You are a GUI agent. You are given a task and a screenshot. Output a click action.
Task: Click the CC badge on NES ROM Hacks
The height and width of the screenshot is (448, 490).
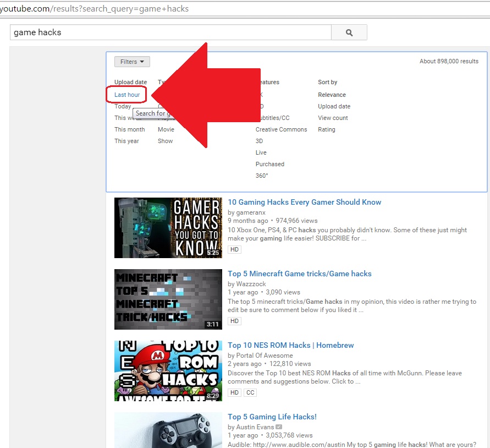pos(250,392)
